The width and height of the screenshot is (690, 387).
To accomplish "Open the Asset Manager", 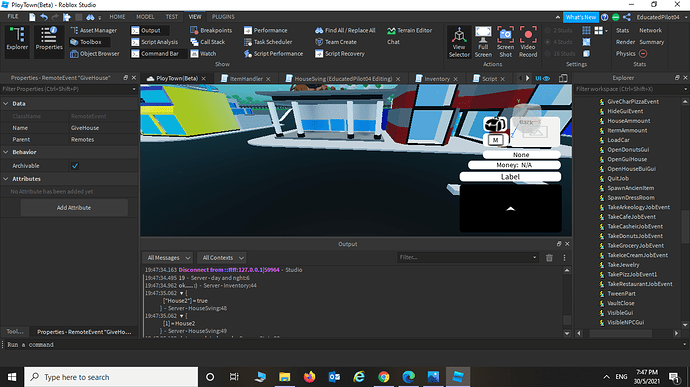I will point(93,30).
